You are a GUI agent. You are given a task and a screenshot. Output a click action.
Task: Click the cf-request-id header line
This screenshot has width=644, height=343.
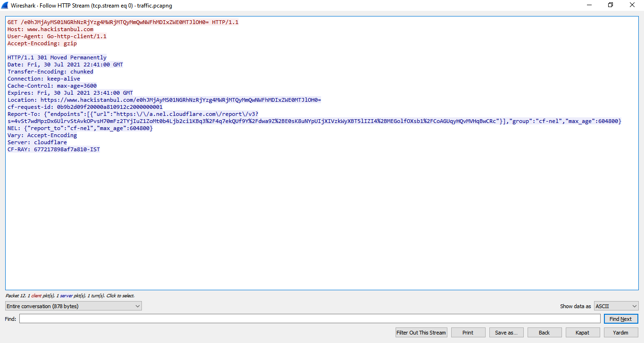click(x=85, y=107)
